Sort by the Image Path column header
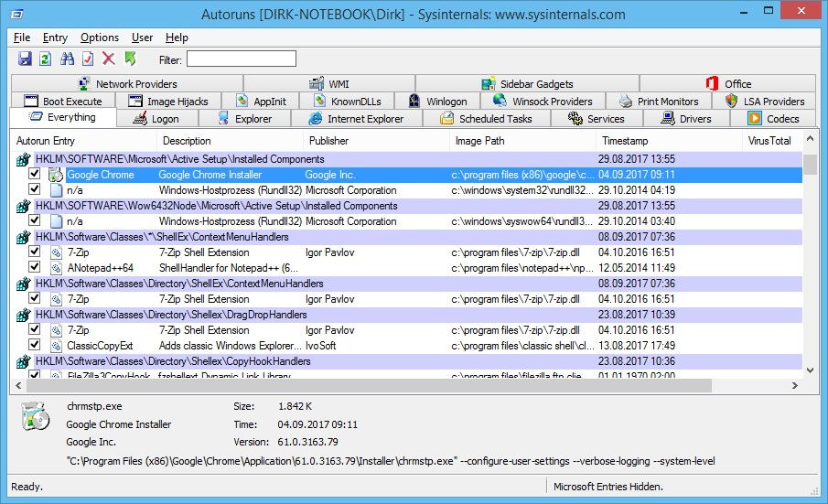 click(x=522, y=141)
